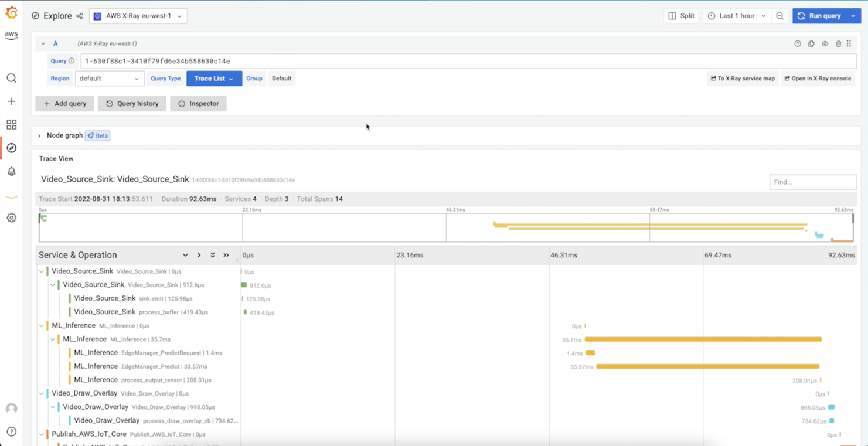Open the Configuration gear icon in the sidebar
Screen dimensions: 868x446
point(11,218)
